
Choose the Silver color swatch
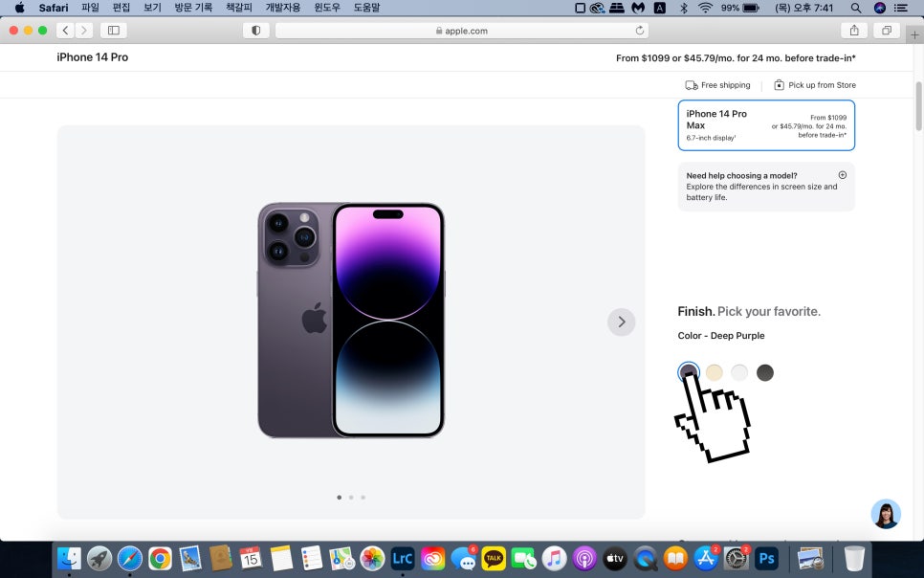[739, 372]
